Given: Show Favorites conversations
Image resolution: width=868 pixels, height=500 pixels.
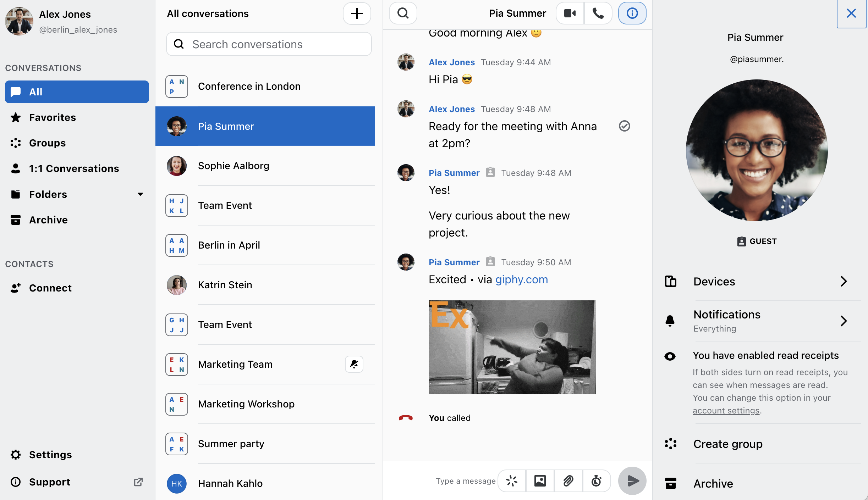Looking at the screenshot, I should point(77,117).
